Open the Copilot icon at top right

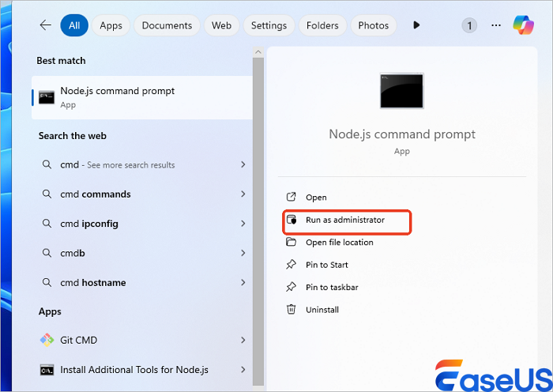[523, 25]
